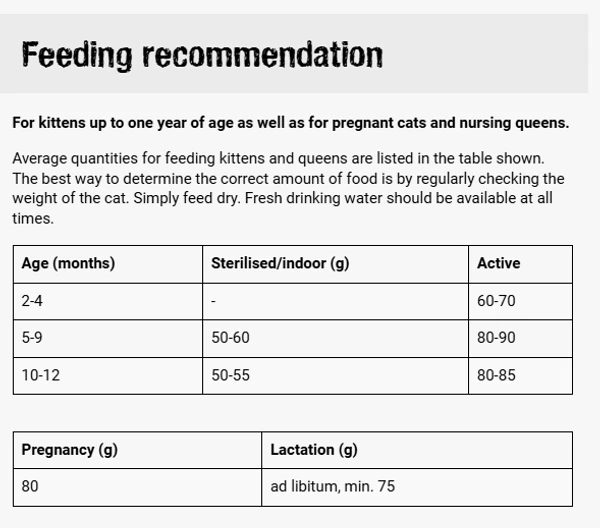This screenshot has width=600, height=528.
Task: Select the '50-55' sterilised/indoor cell
Action: coord(230,375)
